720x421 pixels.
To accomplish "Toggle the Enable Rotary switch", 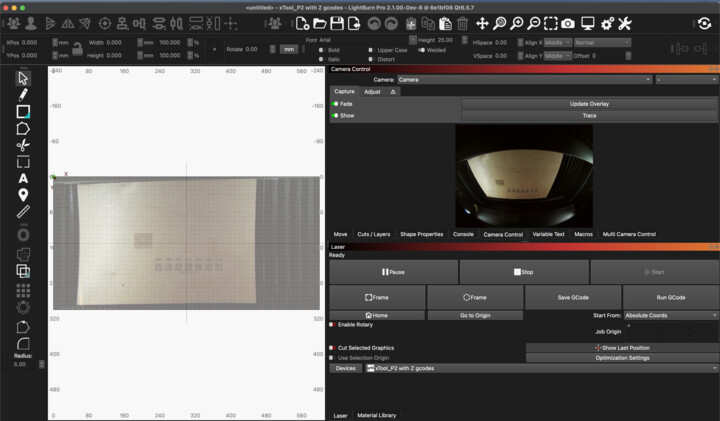I will (332, 324).
